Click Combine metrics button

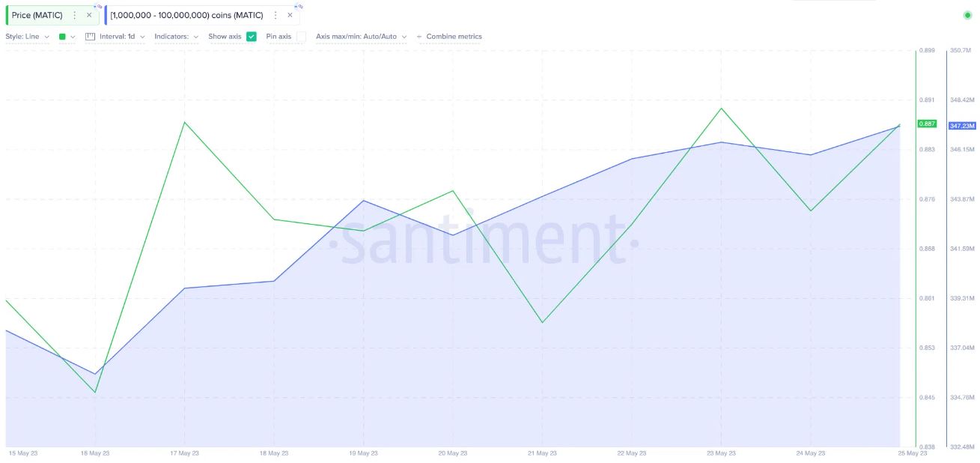[x=449, y=36]
